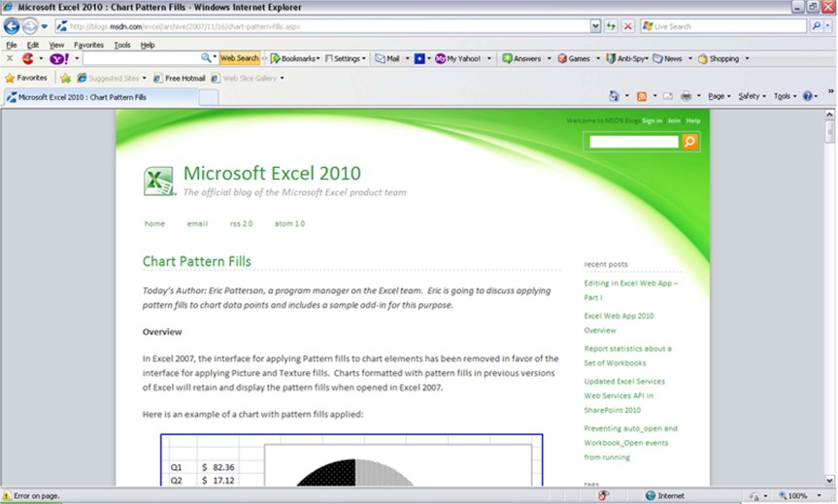Click the Free Hotmail favorites link
This screenshot has width=838, height=504.
pos(179,78)
